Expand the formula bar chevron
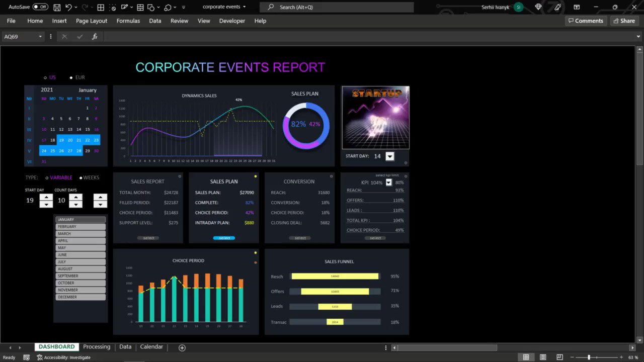Screen dimensions: 644x362 (x=638, y=37)
